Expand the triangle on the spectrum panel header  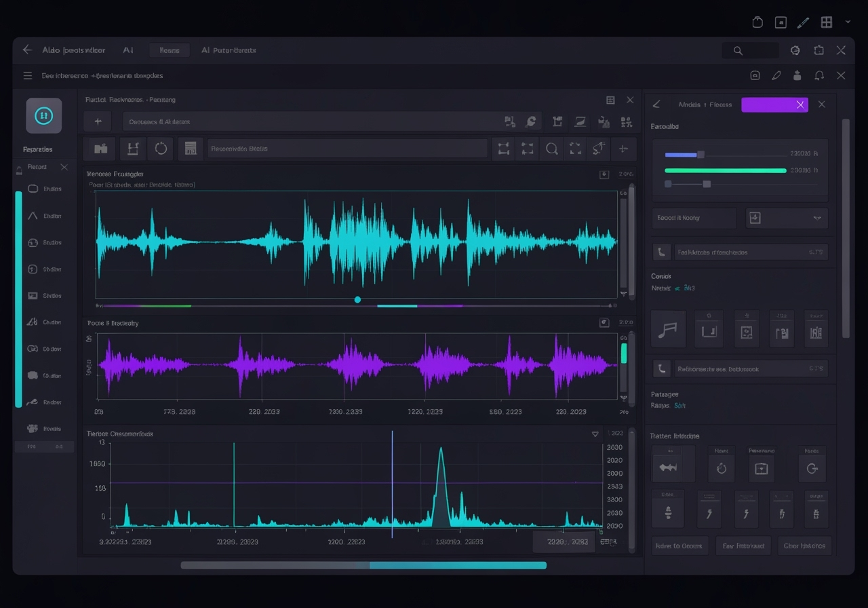tap(595, 434)
